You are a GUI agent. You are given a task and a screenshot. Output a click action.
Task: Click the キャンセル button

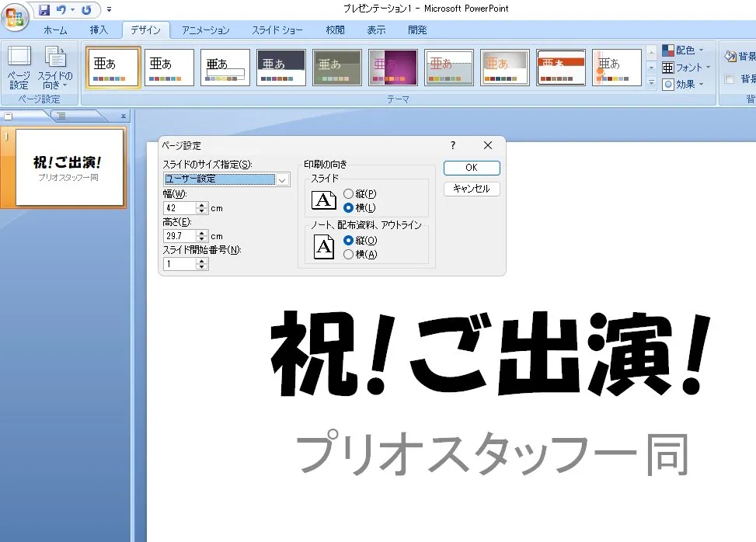point(472,189)
